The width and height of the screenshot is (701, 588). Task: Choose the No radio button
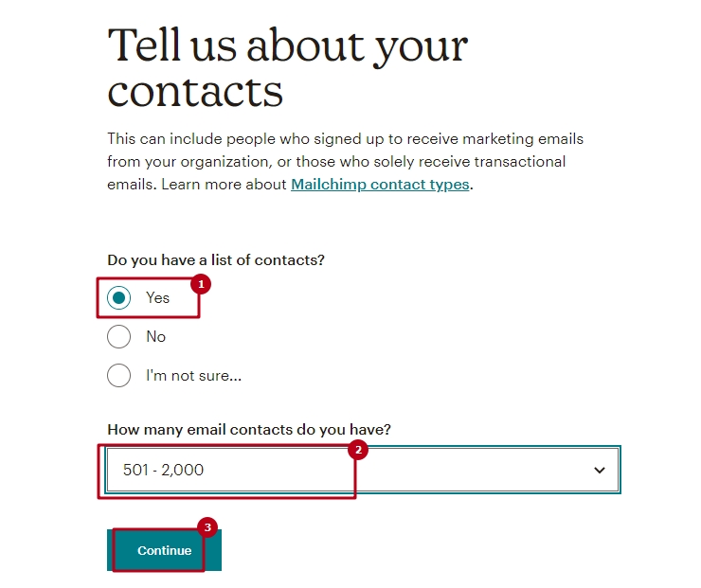[119, 337]
